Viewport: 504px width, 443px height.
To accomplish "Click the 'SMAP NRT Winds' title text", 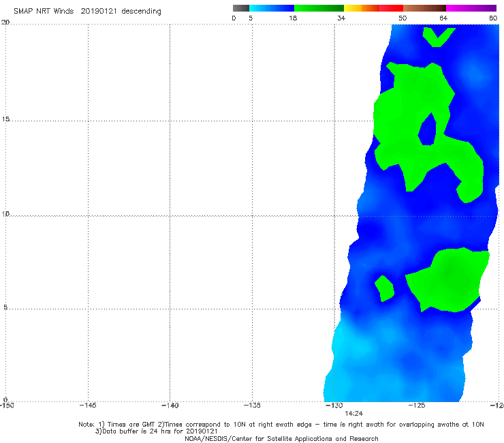I will pos(44,12).
